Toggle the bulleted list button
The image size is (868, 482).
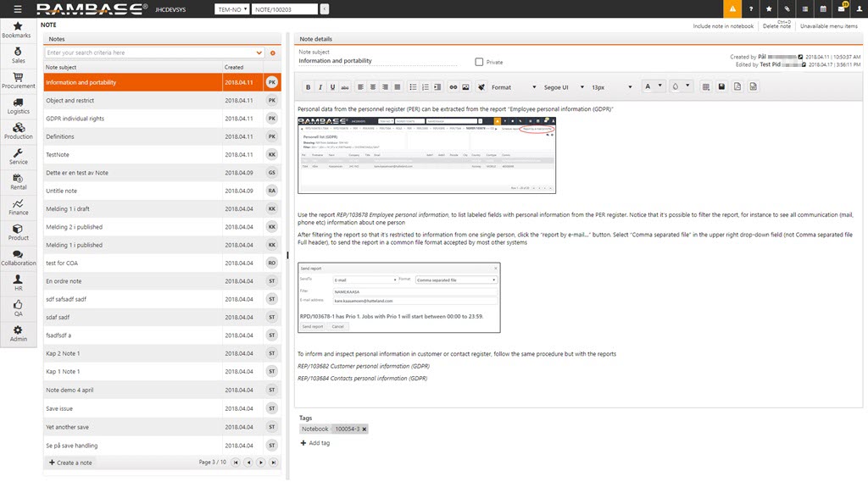point(413,87)
